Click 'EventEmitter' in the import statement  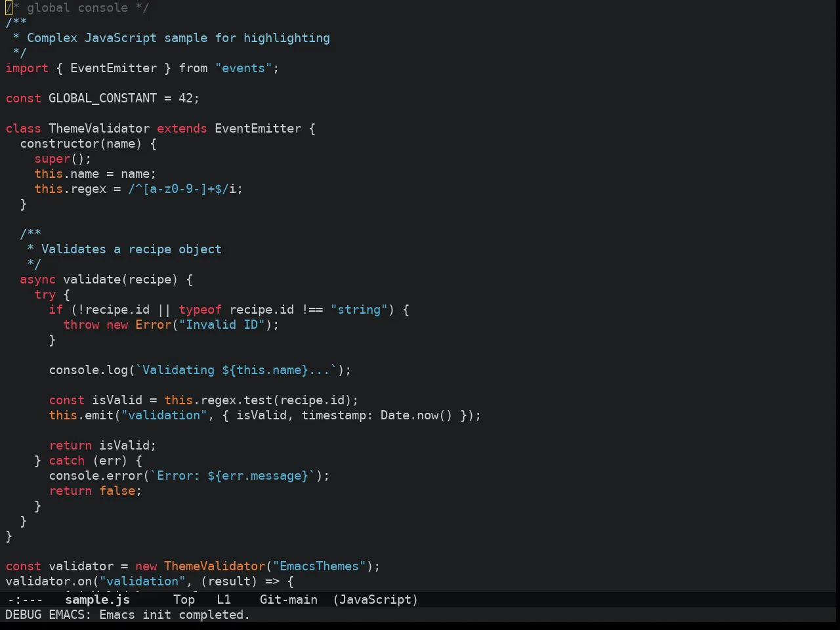click(x=114, y=68)
